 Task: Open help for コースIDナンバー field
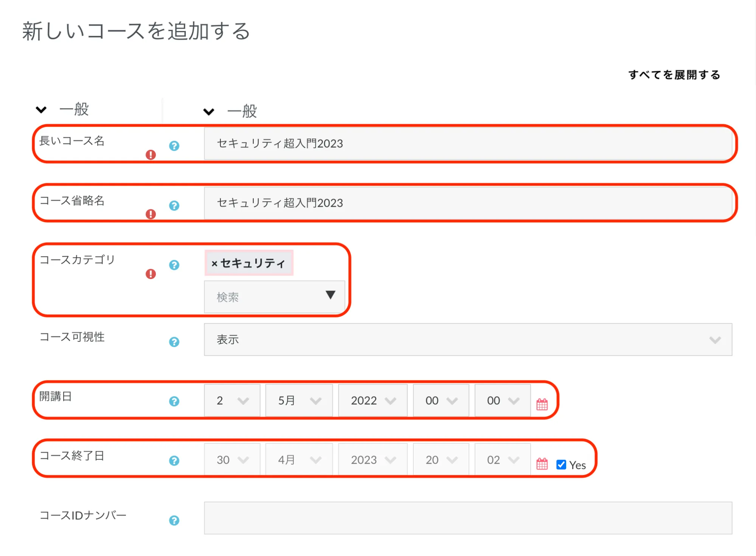[174, 520]
